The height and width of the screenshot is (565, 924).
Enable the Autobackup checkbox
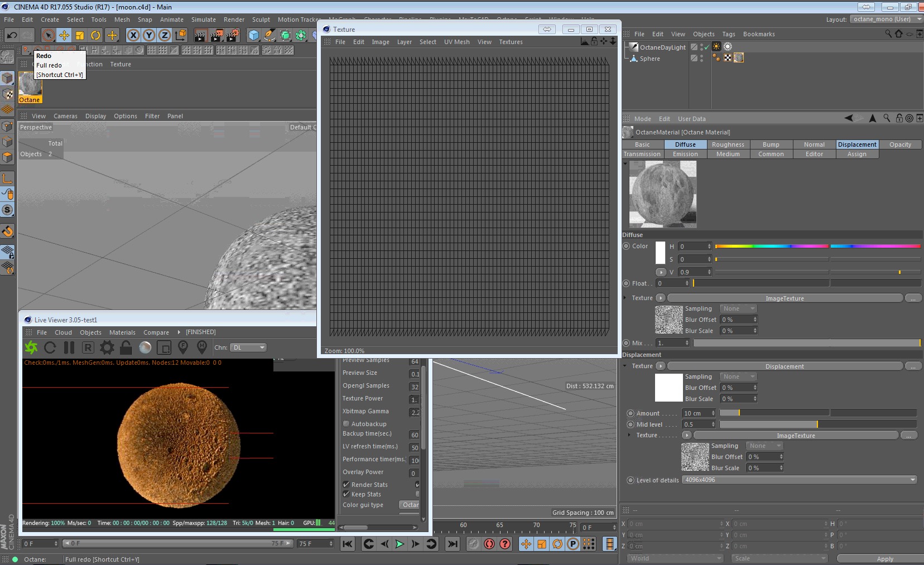tap(346, 424)
